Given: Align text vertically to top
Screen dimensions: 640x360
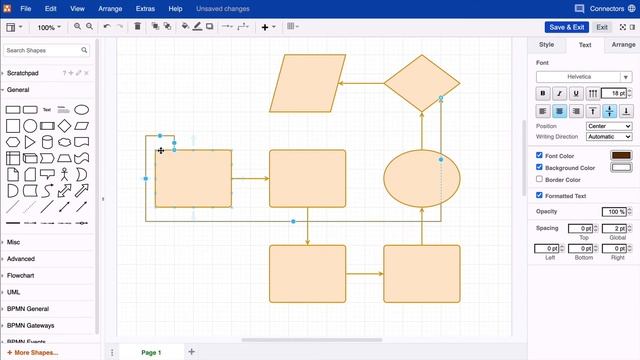Looking at the screenshot, I should coord(593,111).
